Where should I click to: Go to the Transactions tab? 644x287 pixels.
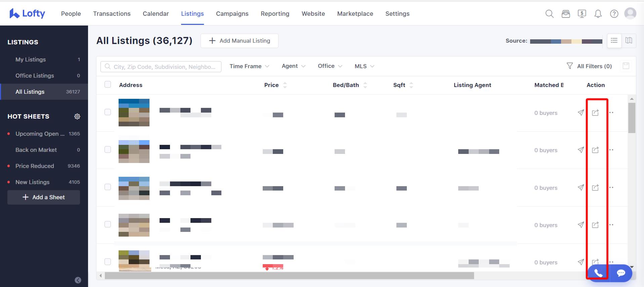click(112, 14)
